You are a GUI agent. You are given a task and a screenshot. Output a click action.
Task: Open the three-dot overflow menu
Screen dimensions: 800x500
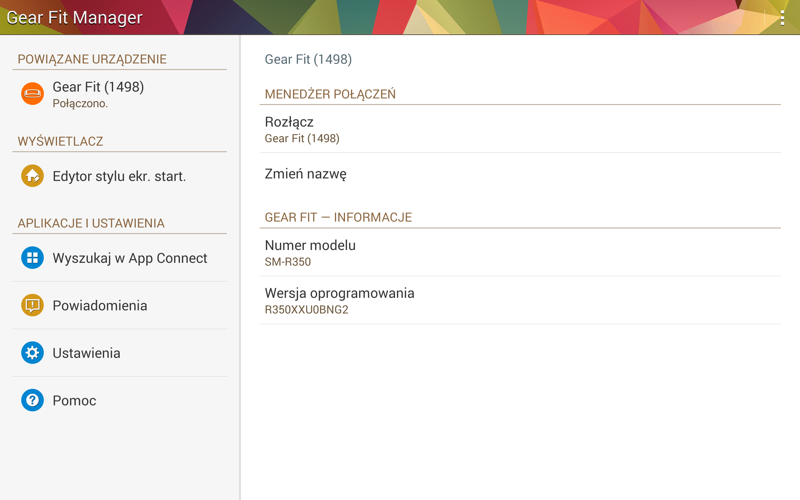coord(781,17)
